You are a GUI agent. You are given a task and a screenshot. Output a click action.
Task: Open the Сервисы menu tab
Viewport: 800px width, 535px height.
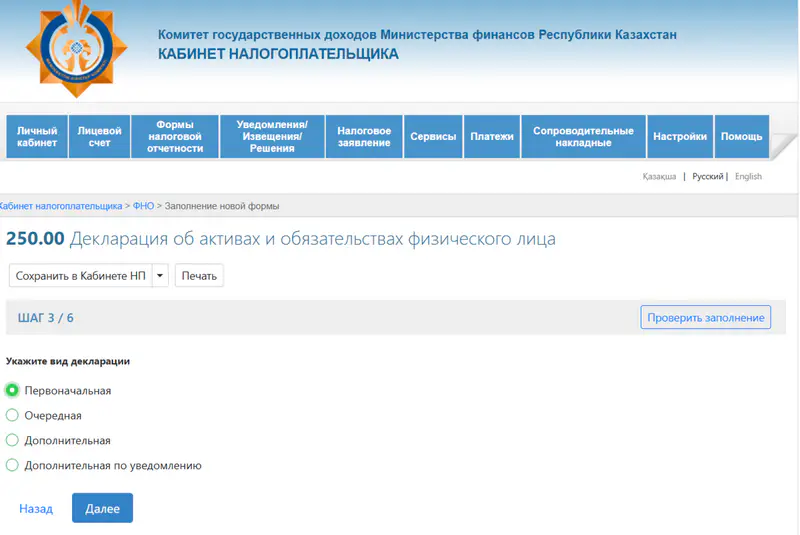coord(433,137)
